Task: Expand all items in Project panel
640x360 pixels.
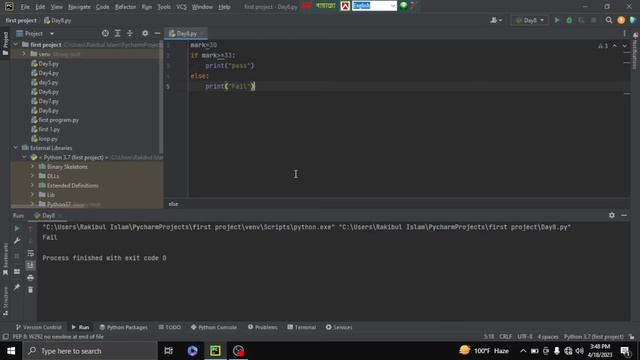Action: tap(118, 33)
